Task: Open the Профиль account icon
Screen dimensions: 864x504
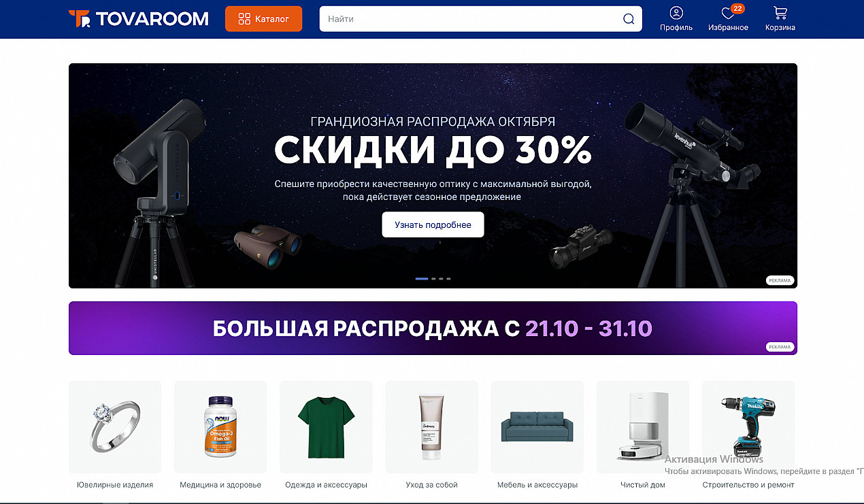Action: [x=676, y=13]
